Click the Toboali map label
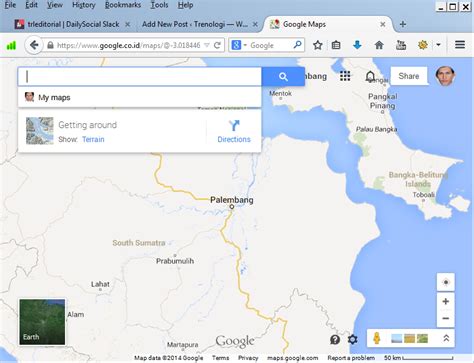This screenshot has height=363, width=474. coord(424,195)
